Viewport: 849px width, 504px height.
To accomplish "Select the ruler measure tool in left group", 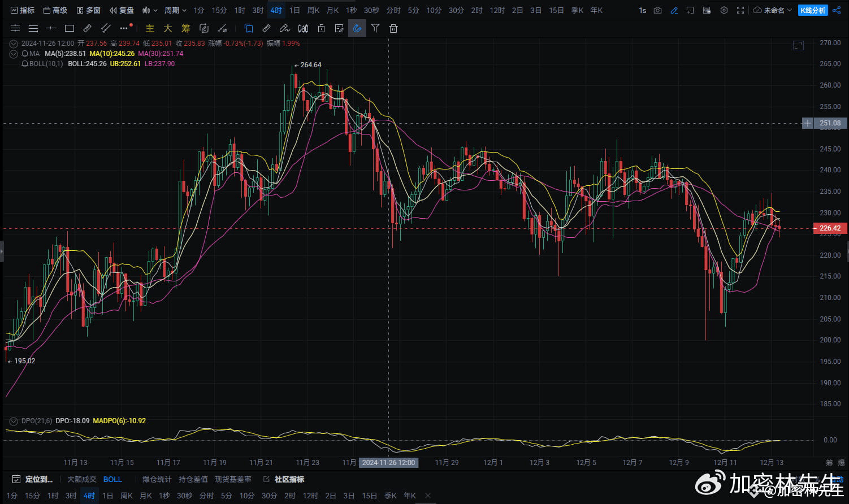I will click(87, 28).
